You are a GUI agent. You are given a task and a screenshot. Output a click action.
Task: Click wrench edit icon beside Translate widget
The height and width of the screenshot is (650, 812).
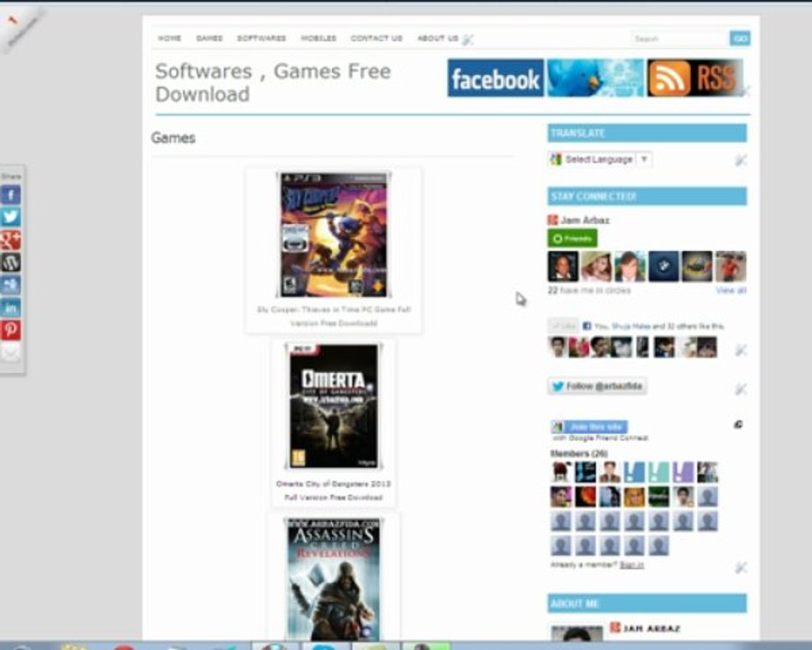tap(741, 160)
